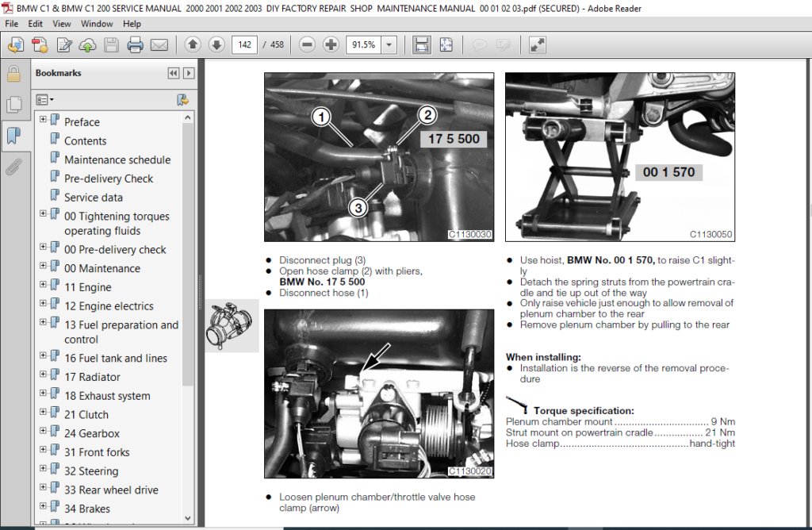Screen dimensions: 812x530
Task: Click the Sign document pen icon
Action: coord(64,45)
